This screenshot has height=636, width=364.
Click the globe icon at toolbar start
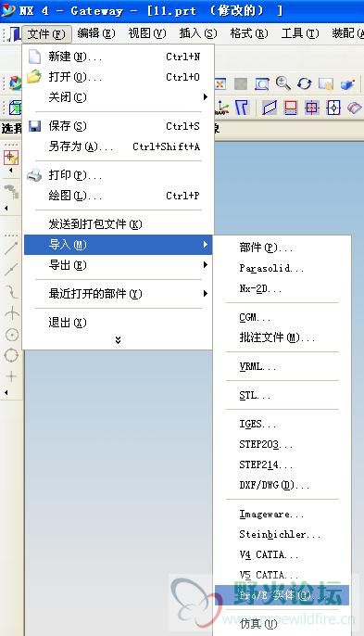[x=16, y=83]
